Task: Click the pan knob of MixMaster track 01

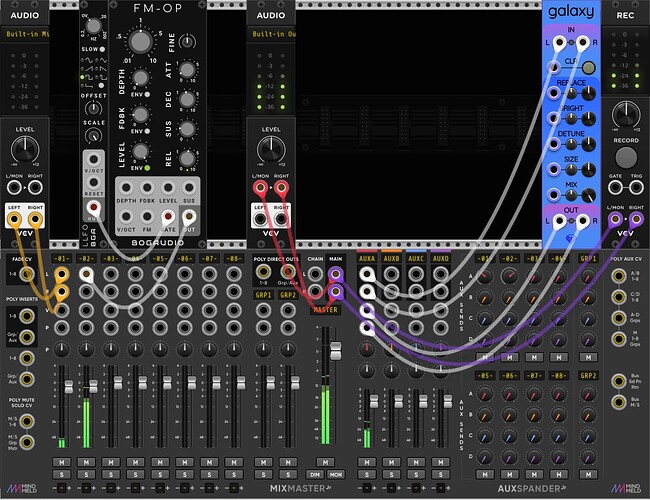Action: click(x=61, y=350)
